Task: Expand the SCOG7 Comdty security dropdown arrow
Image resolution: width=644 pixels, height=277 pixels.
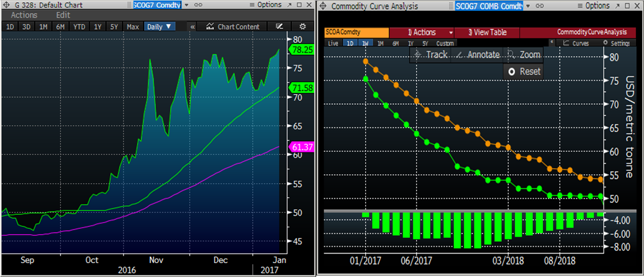Action: (186, 5)
